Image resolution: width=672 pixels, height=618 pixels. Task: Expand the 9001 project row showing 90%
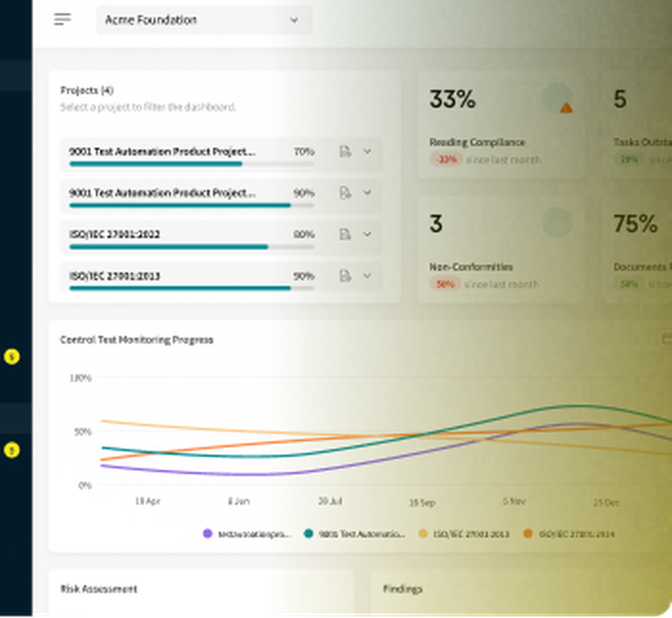(x=368, y=193)
